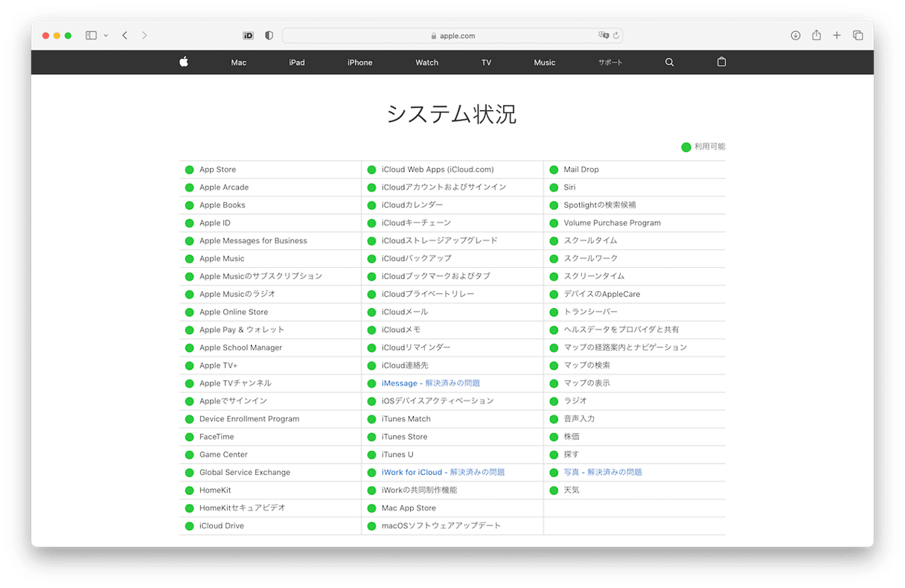The width and height of the screenshot is (905, 588).
Task: Click the green dot next to iCloudメール
Action: pyautogui.click(x=371, y=312)
